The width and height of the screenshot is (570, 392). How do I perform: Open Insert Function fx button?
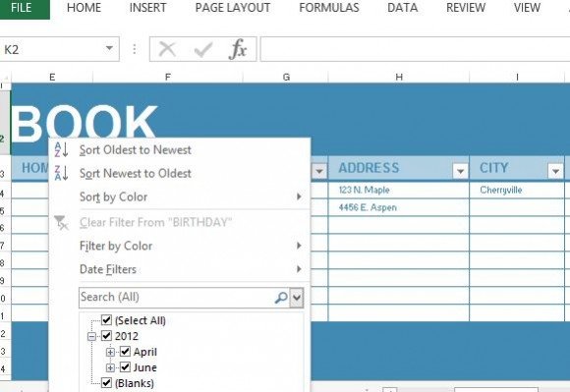coord(238,49)
